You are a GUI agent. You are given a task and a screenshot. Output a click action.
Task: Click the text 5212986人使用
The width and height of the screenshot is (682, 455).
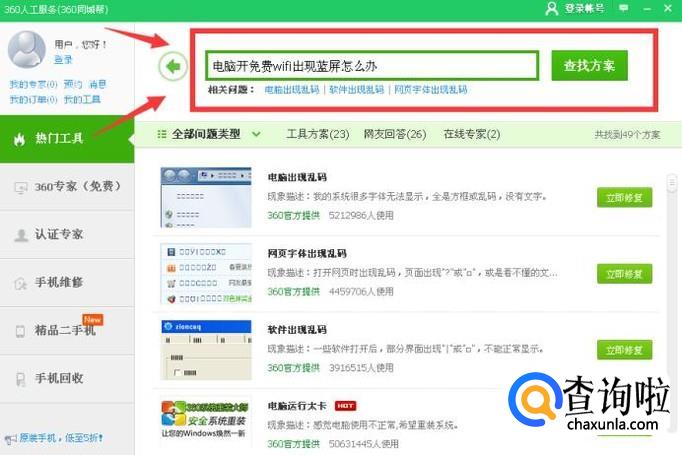click(361, 215)
